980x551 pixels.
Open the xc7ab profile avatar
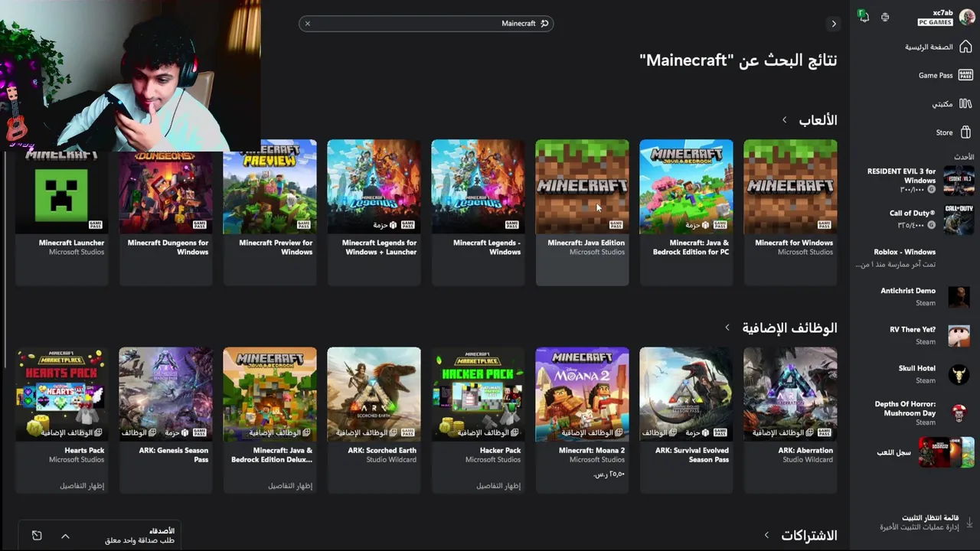click(967, 17)
